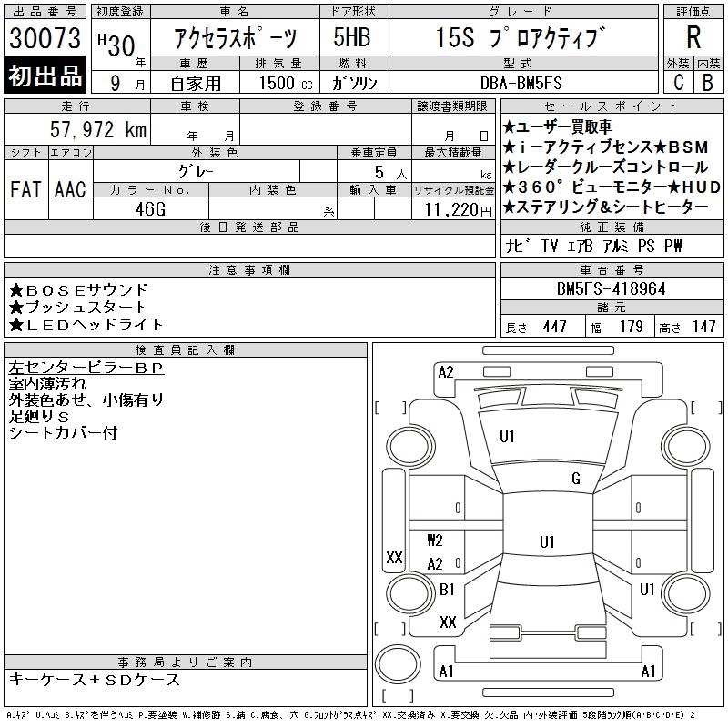The width and height of the screenshot is (728, 728).
Task: Click the note "★BOSEサウンド"
Action: [78, 290]
